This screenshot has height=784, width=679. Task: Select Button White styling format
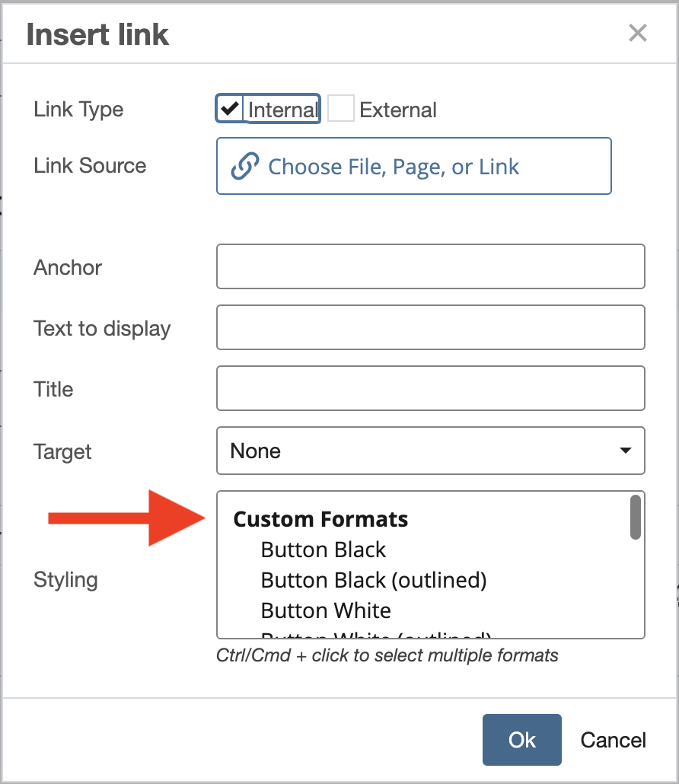[325, 610]
